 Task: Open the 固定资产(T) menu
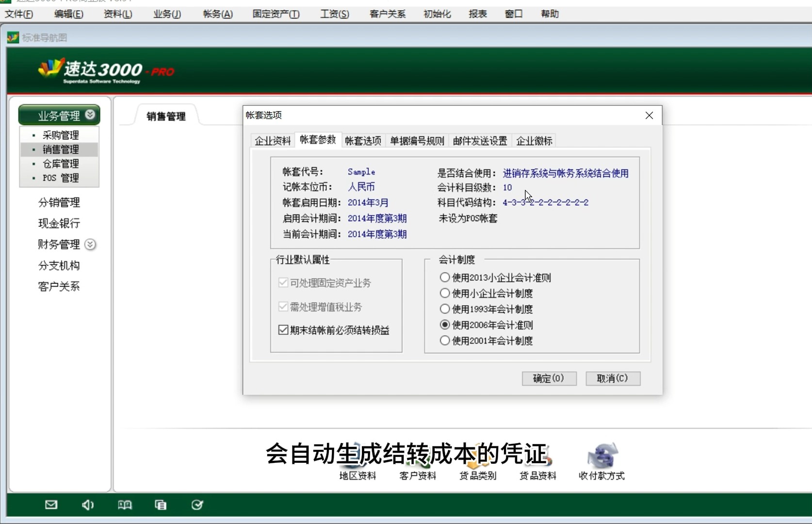click(276, 14)
